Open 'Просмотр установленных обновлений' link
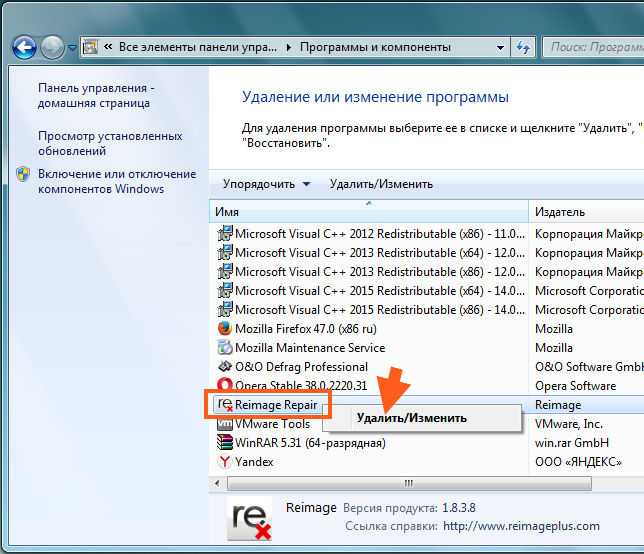 coord(110,143)
